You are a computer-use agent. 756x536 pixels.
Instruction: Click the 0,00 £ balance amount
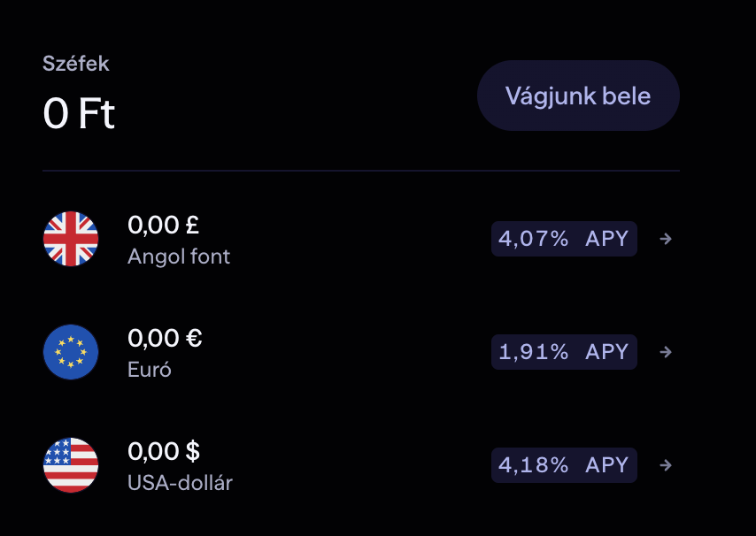click(x=164, y=226)
